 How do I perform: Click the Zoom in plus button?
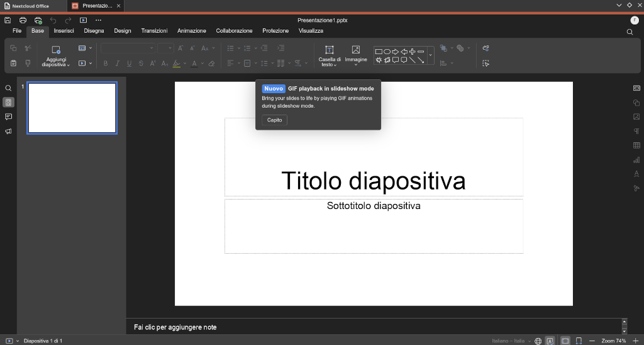(636, 341)
